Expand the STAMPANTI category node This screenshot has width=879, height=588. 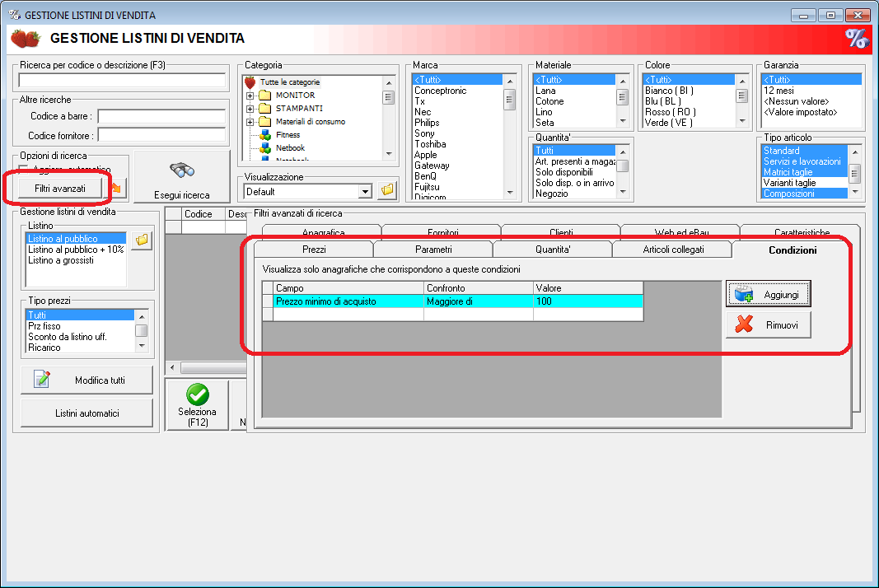coord(250,109)
